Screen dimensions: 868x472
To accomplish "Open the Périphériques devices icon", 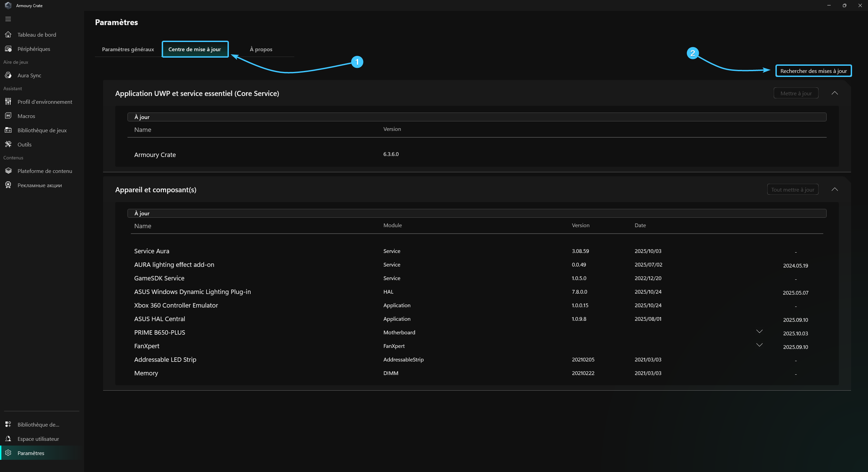I will click(8, 49).
